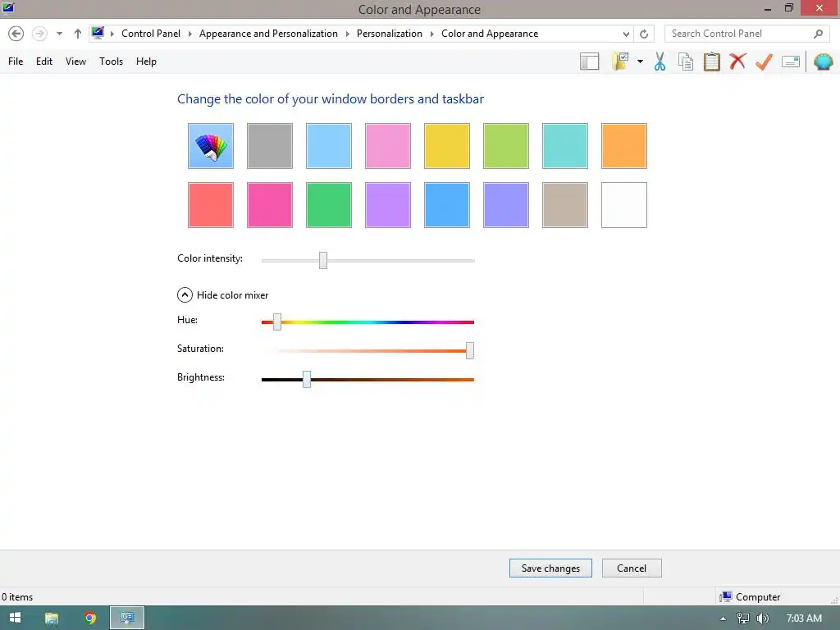Screen dimensions: 840x630
Task: Click the Control Panel taskbar button
Action: tap(127, 618)
